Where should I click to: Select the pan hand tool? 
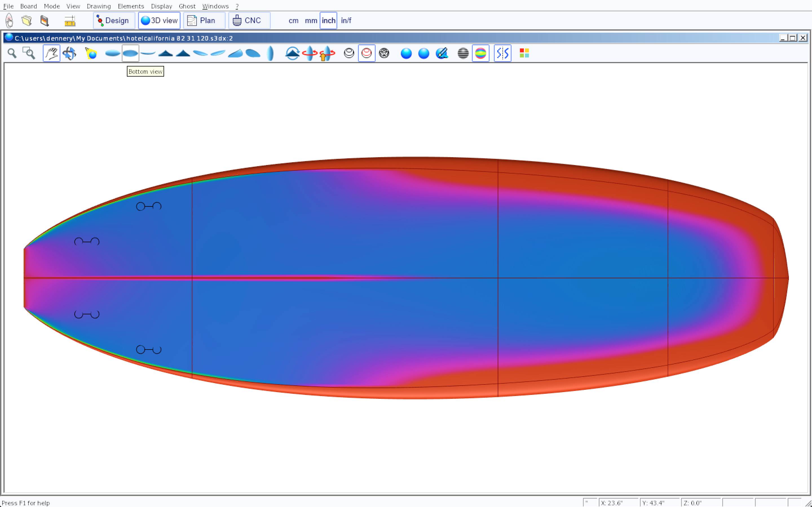tap(51, 53)
